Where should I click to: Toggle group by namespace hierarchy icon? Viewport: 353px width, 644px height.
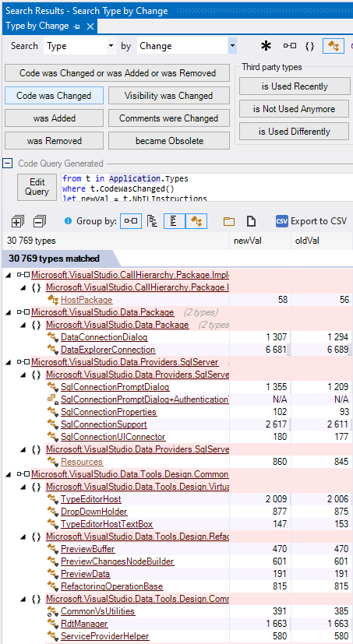[x=153, y=221]
